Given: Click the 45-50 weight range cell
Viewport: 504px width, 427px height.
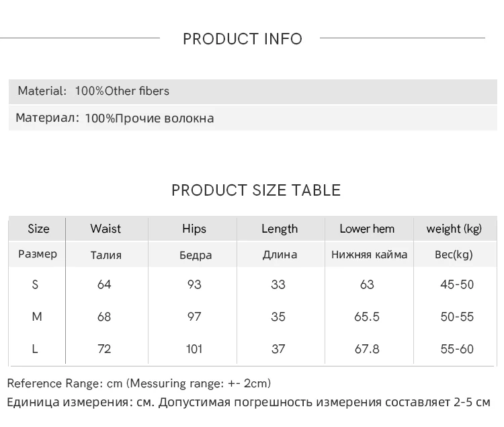Looking at the screenshot, I should pyautogui.click(x=457, y=284).
